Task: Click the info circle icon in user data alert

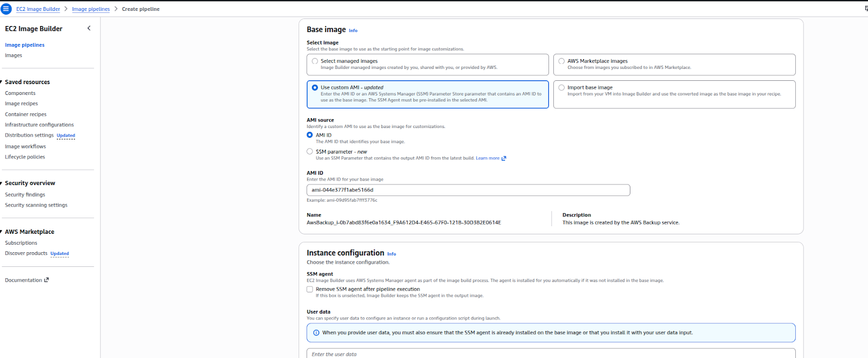Action: 316,333
